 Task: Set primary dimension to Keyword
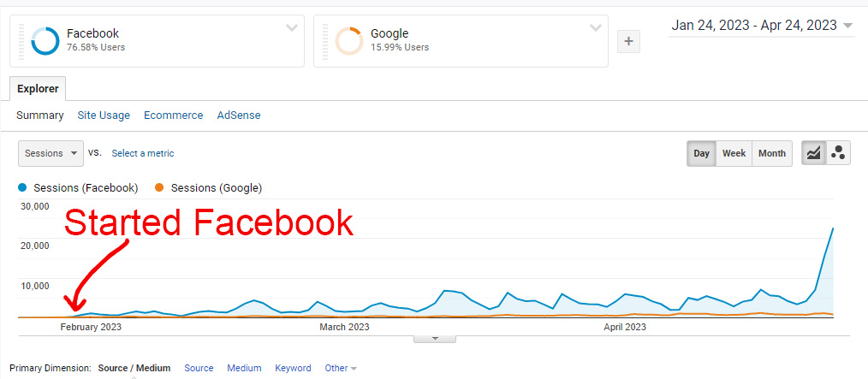coord(293,368)
